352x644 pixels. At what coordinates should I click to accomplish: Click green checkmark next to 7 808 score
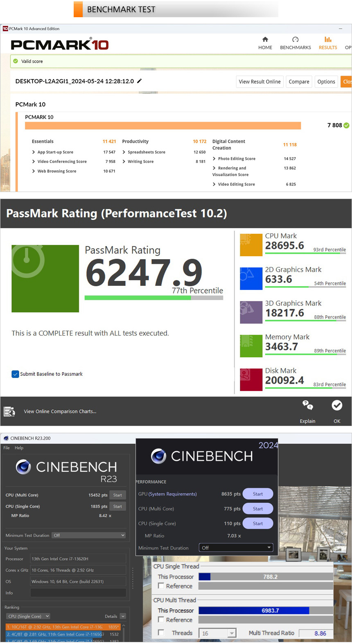point(347,125)
